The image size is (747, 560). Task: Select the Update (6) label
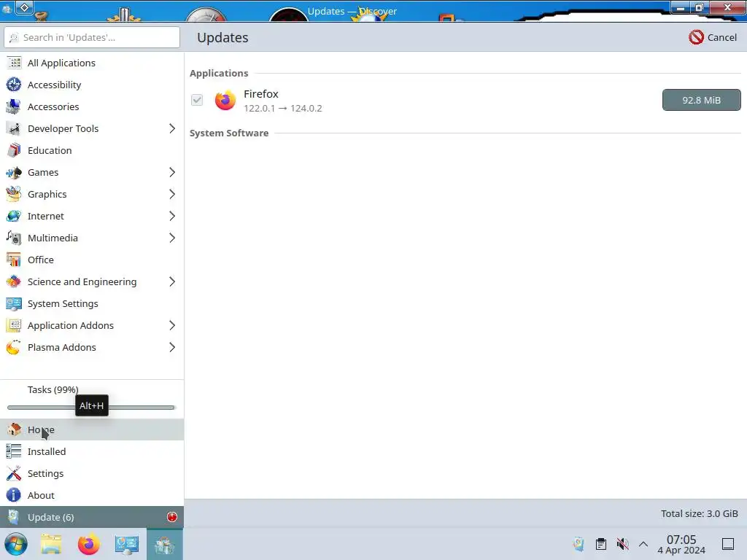(51, 517)
